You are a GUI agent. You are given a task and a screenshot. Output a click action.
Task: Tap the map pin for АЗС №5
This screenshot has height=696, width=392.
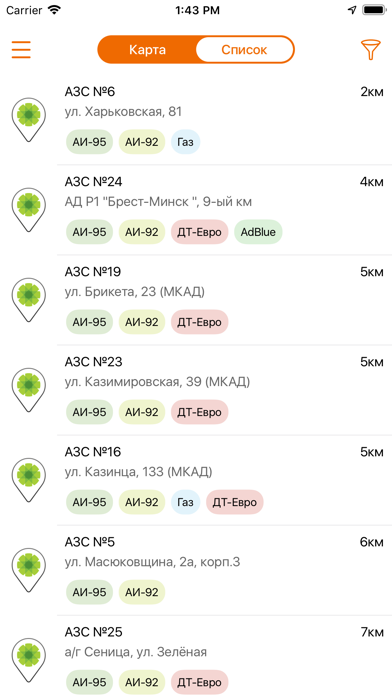coord(29,570)
